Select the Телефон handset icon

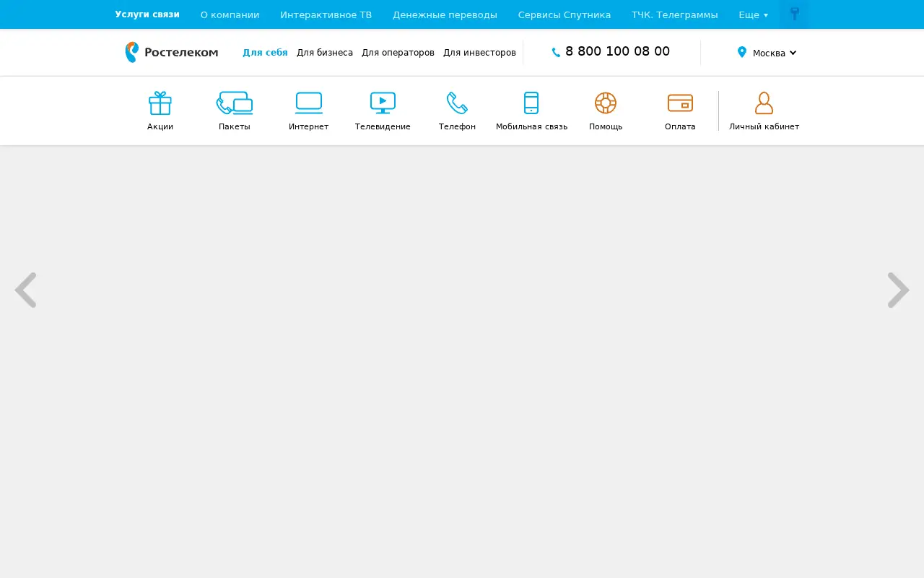(457, 103)
